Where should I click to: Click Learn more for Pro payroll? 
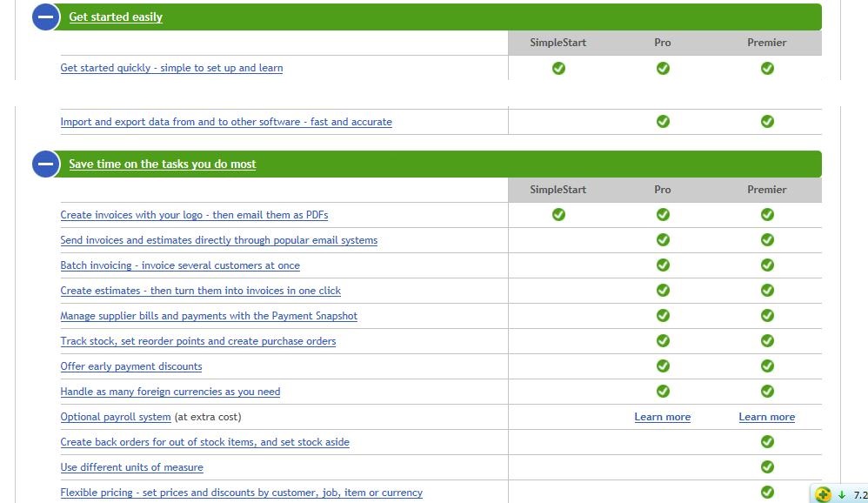pos(663,417)
